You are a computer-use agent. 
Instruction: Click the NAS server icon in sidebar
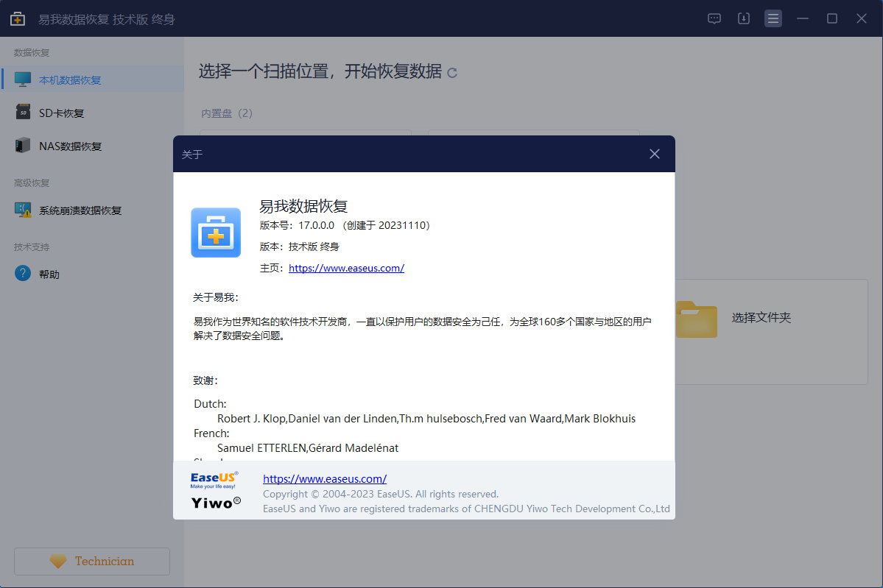23,145
